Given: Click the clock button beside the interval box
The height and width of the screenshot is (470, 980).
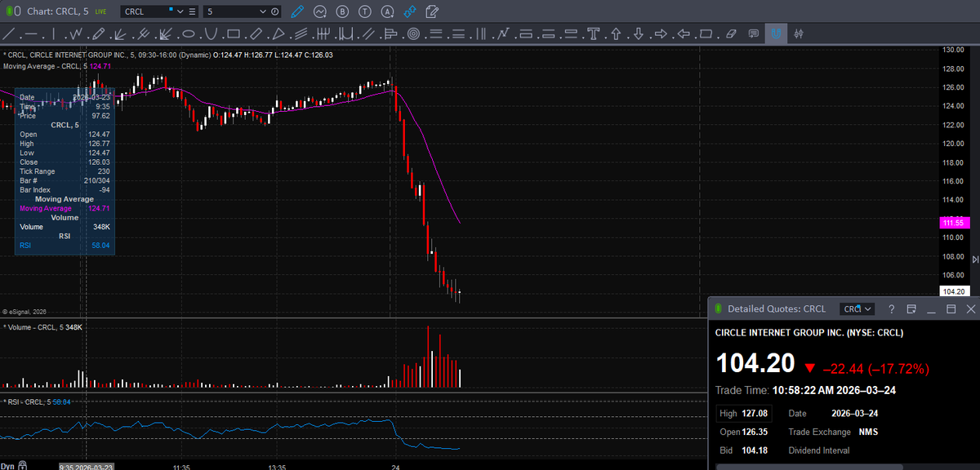Looking at the screenshot, I should (x=274, y=11).
